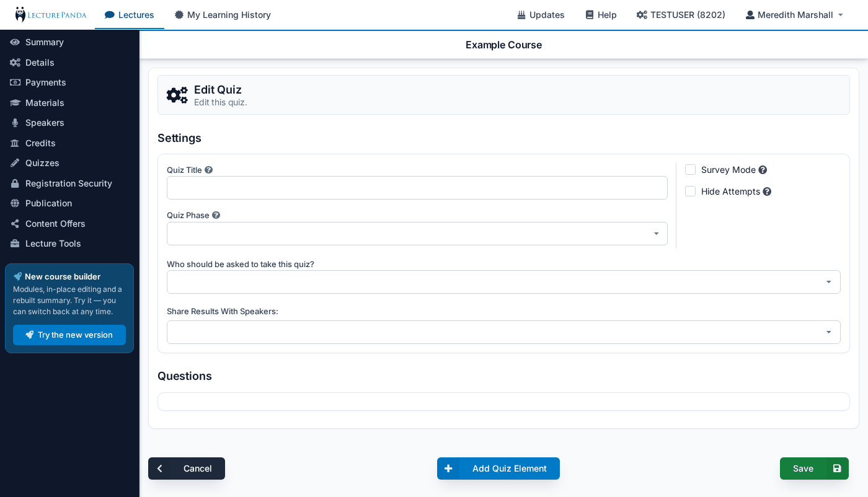Tick the Hide Attempts checkbox
868x497 pixels.
690,191
